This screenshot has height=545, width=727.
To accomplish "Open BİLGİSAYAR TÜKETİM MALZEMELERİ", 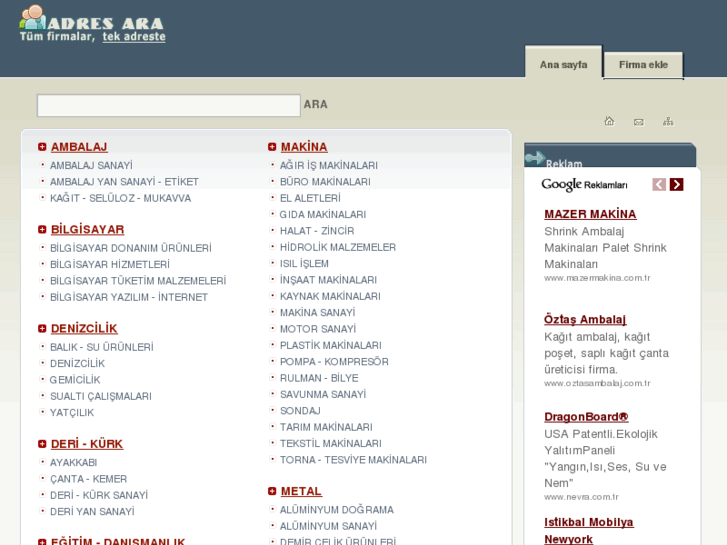I will tap(138, 281).
